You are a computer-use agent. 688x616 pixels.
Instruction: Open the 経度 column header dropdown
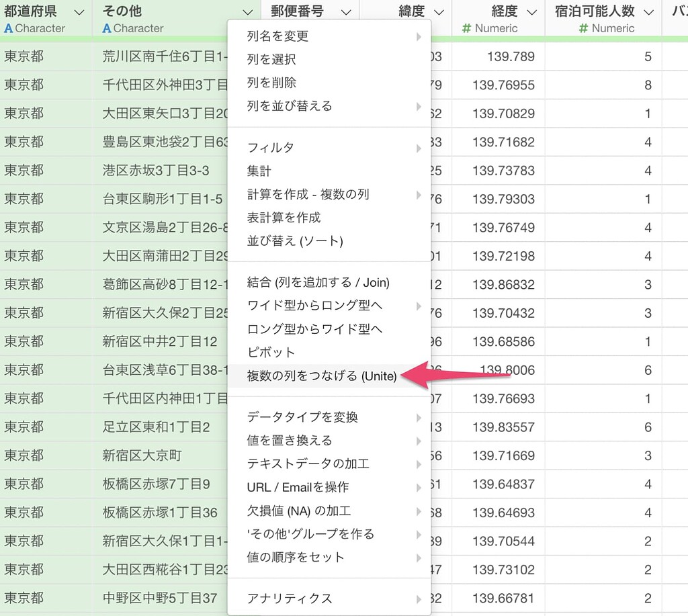click(533, 11)
